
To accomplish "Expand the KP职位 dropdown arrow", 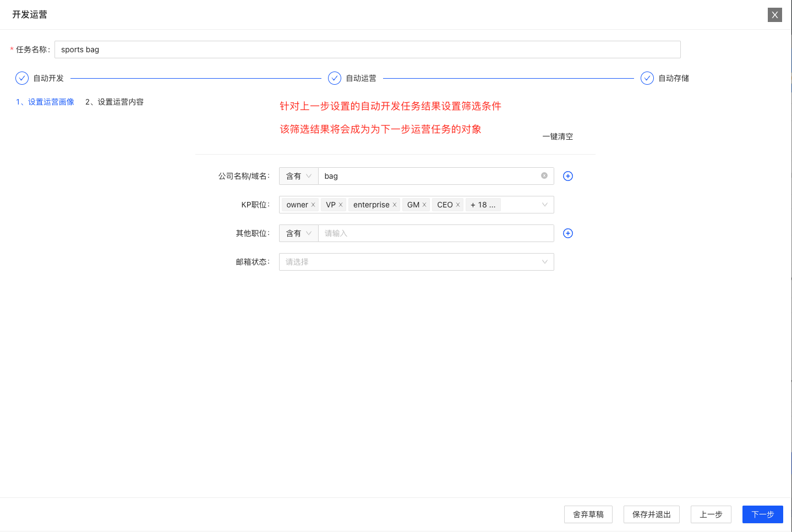I will point(545,205).
